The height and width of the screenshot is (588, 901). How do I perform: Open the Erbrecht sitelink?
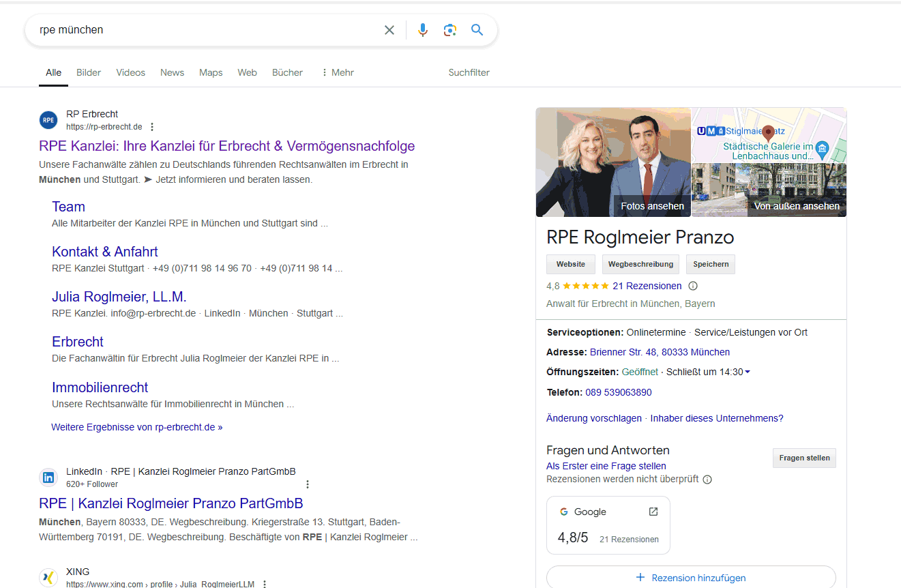[78, 342]
